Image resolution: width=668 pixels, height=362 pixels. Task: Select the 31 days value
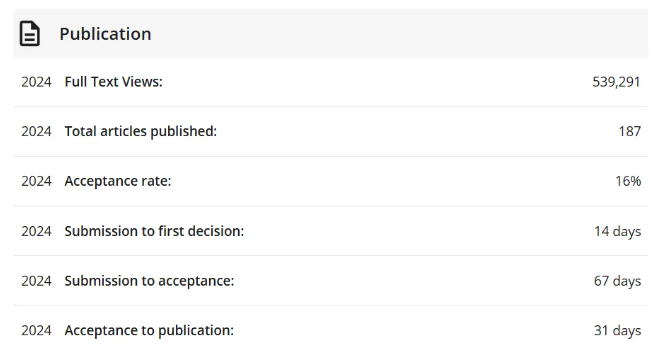click(x=617, y=330)
